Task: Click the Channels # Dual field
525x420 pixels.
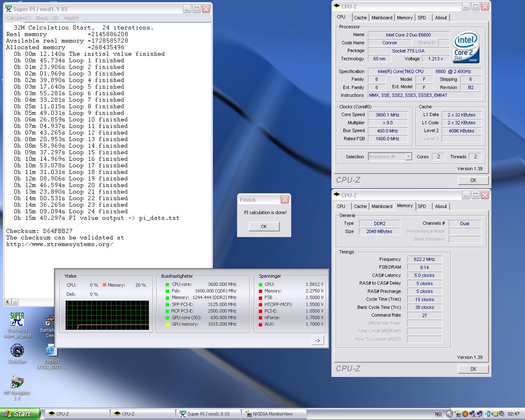Action: pos(465,224)
